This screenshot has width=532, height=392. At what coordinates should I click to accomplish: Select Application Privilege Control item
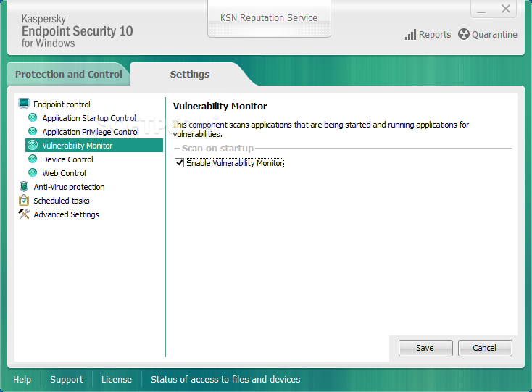91,132
